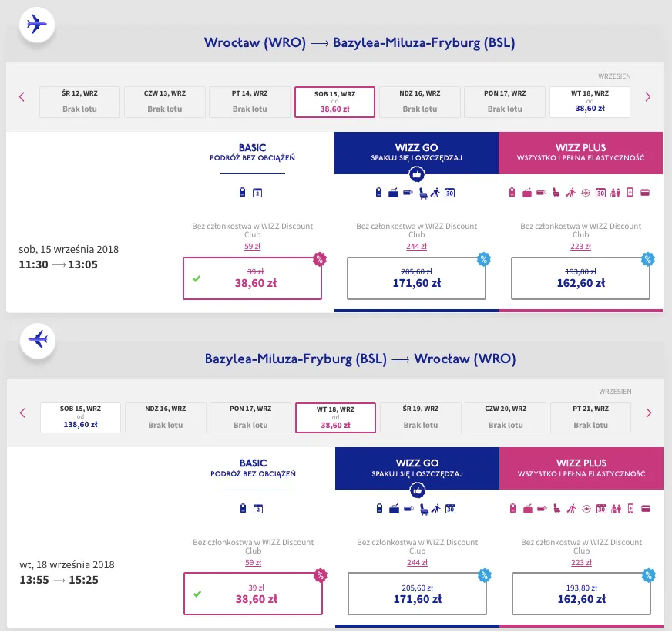
Task: Click the percent badge on the outbound 171,60 zł fare
Action: [483, 259]
